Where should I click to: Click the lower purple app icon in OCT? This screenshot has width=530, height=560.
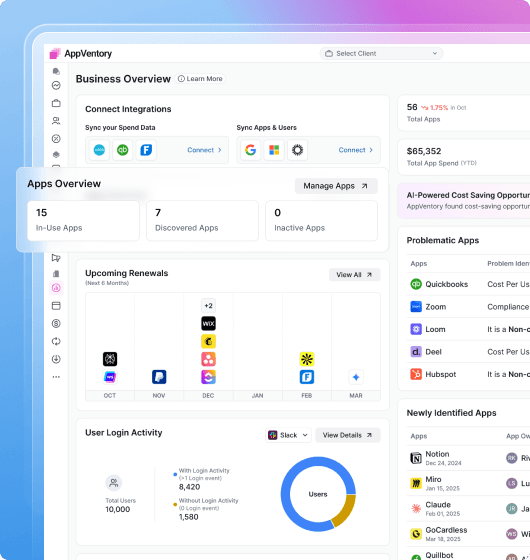tap(110, 377)
